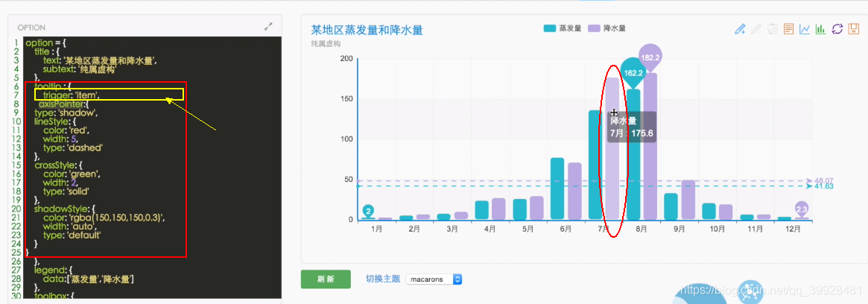This screenshot has height=304, width=868.
Task: Switch chart to bar type icon
Action: [821, 29]
